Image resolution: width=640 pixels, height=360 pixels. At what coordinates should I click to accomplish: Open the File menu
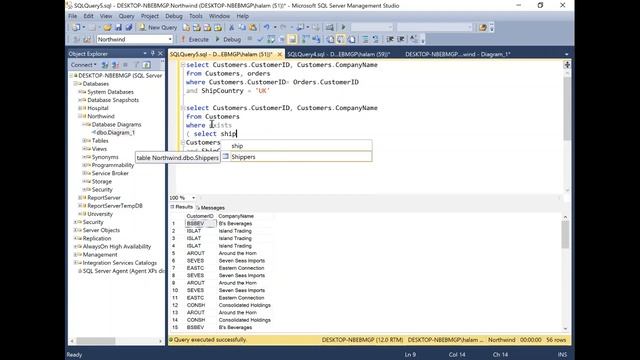click(73, 16)
